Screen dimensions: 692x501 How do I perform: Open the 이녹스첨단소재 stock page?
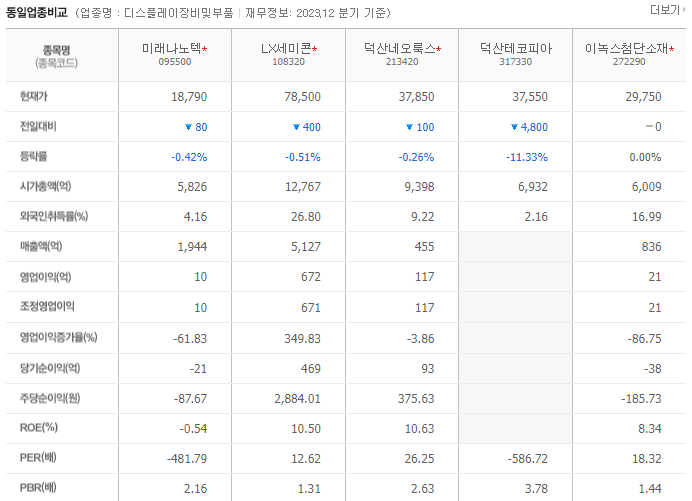click(x=627, y=48)
